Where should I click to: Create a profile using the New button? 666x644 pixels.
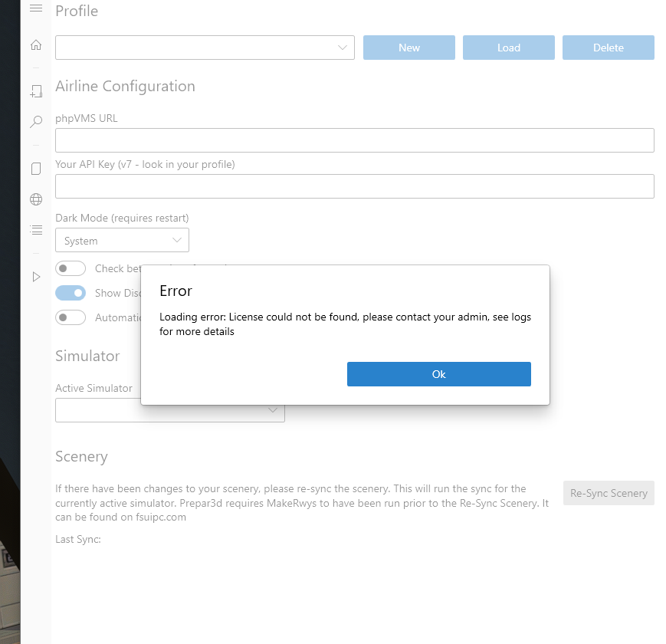coord(408,47)
